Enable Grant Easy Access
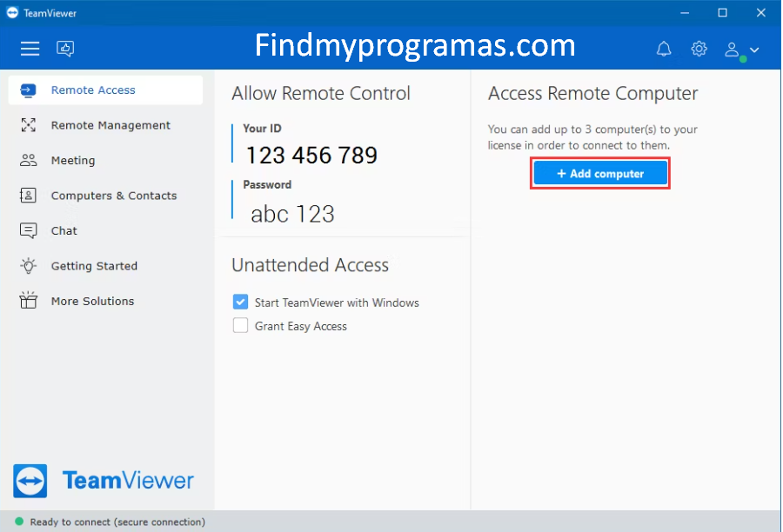The width and height of the screenshot is (783, 532). point(240,326)
